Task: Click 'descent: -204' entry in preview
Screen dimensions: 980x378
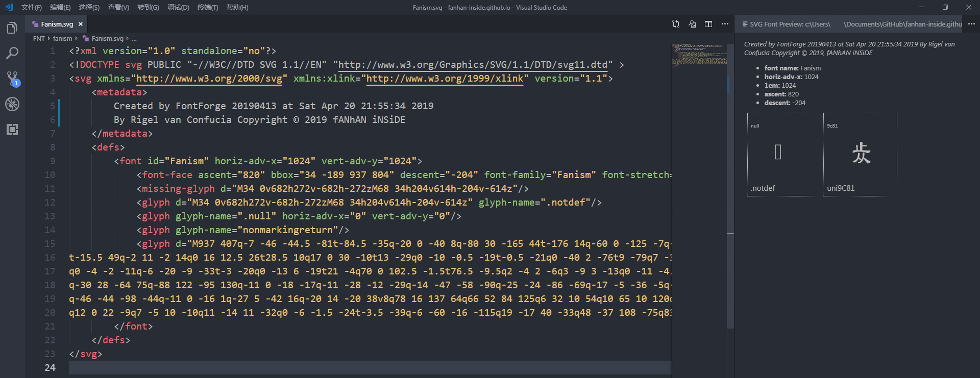Action: click(x=785, y=103)
